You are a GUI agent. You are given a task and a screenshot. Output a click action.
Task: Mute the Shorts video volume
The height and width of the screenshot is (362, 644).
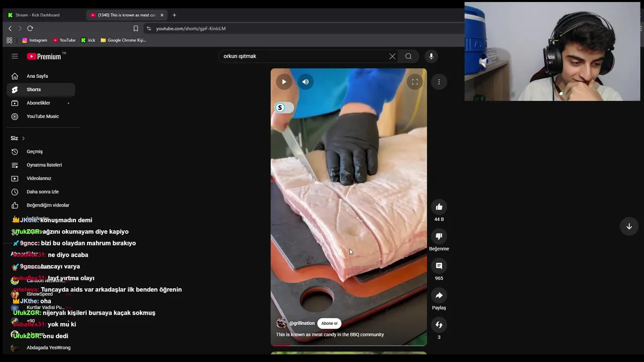305,82
